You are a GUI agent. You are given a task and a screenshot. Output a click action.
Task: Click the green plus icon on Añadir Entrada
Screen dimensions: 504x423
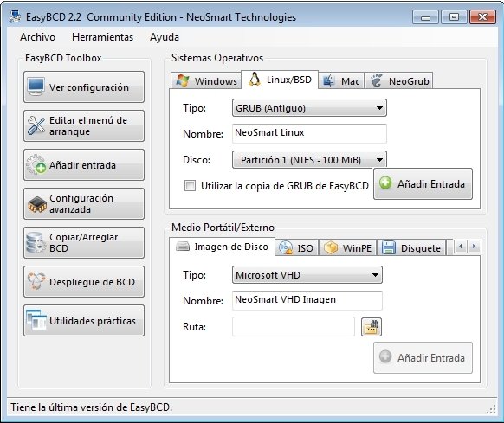[x=385, y=183]
